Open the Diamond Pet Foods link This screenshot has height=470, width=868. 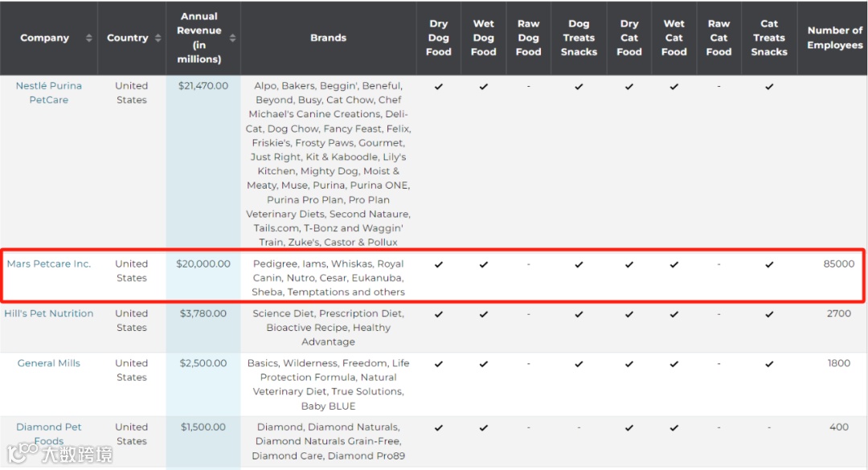pos(49,434)
